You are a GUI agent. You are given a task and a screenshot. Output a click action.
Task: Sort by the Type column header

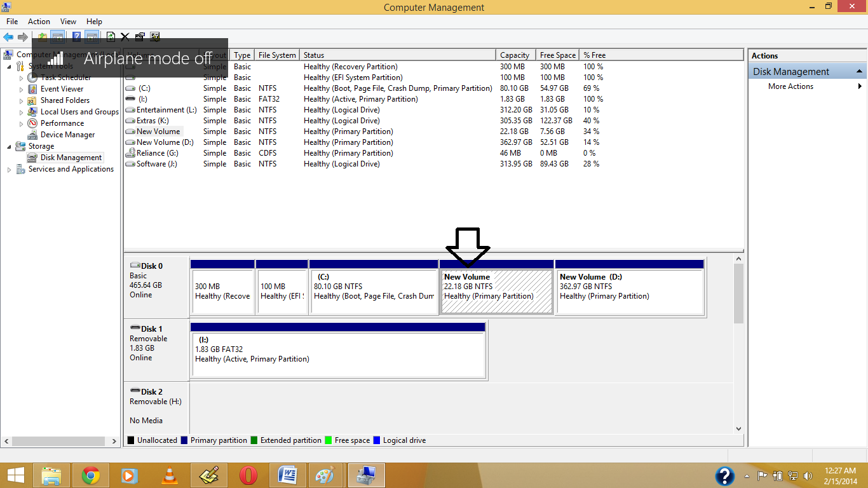point(242,55)
